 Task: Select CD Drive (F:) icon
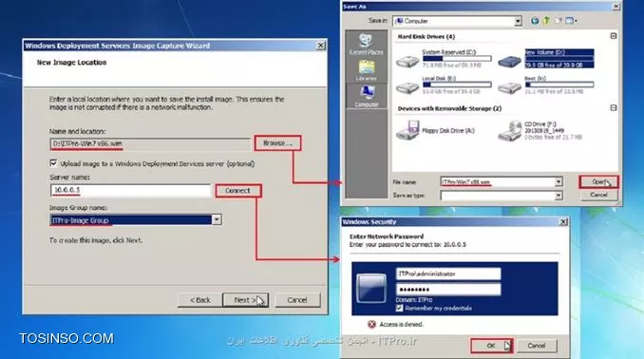point(510,131)
